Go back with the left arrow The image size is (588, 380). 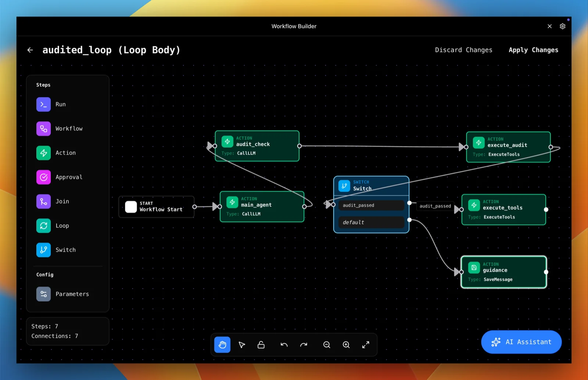pyautogui.click(x=30, y=50)
